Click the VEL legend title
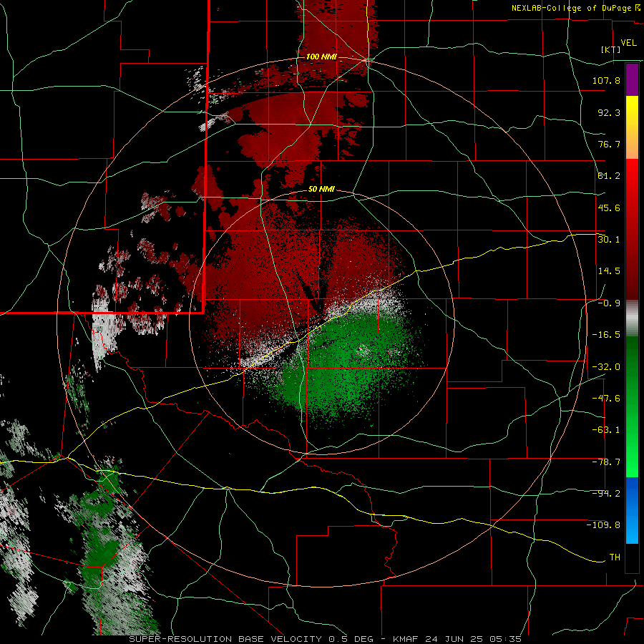This screenshot has height=644, width=644. tap(628, 43)
